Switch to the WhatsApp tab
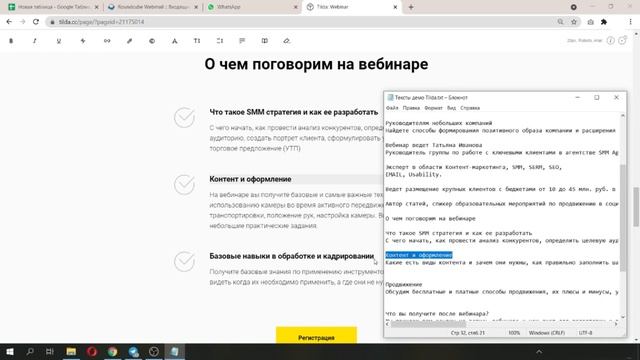This screenshot has width=640, height=360. pyautogui.click(x=252, y=7)
